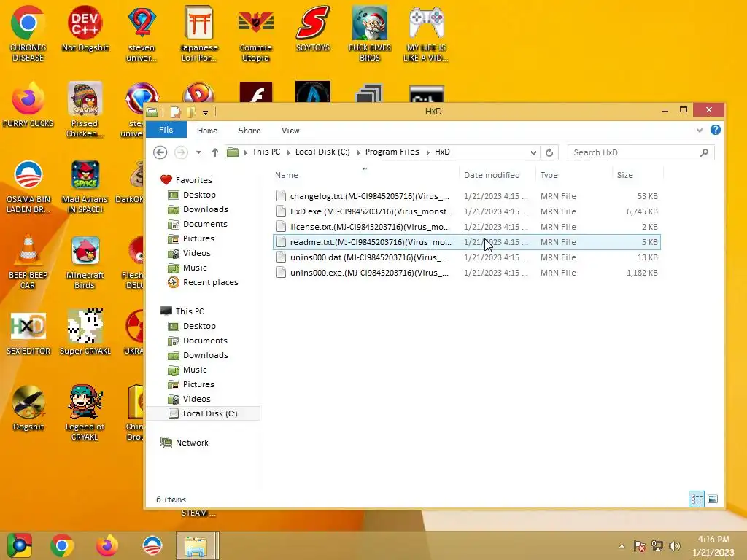Sort by Type column header
The width and height of the screenshot is (747, 560).
pos(574,175)
